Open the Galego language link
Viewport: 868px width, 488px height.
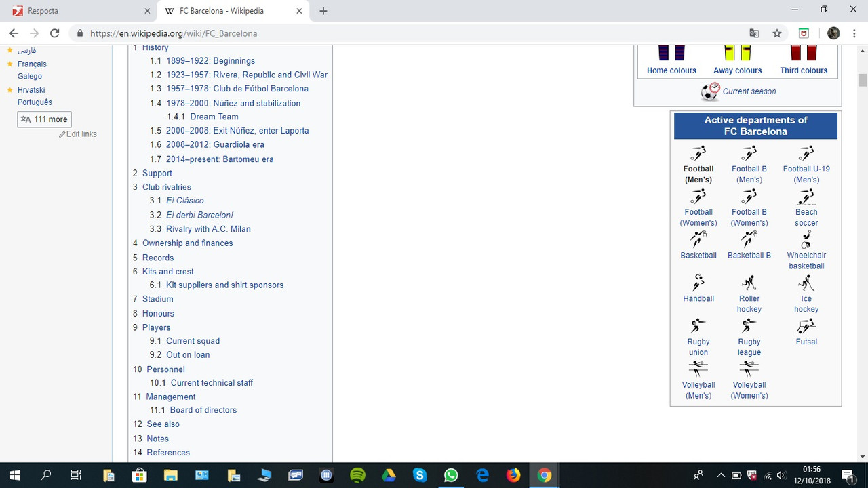(x=30, y=77)
